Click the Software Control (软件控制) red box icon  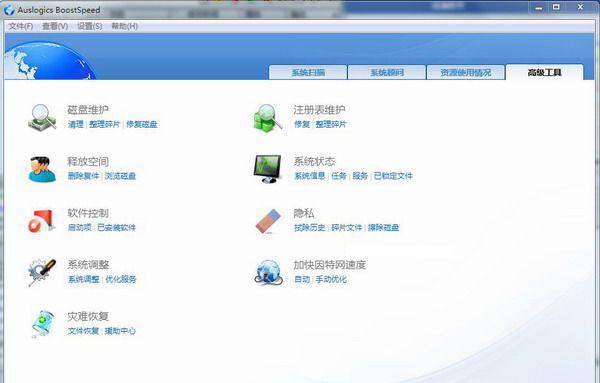(x=41, y=221)
